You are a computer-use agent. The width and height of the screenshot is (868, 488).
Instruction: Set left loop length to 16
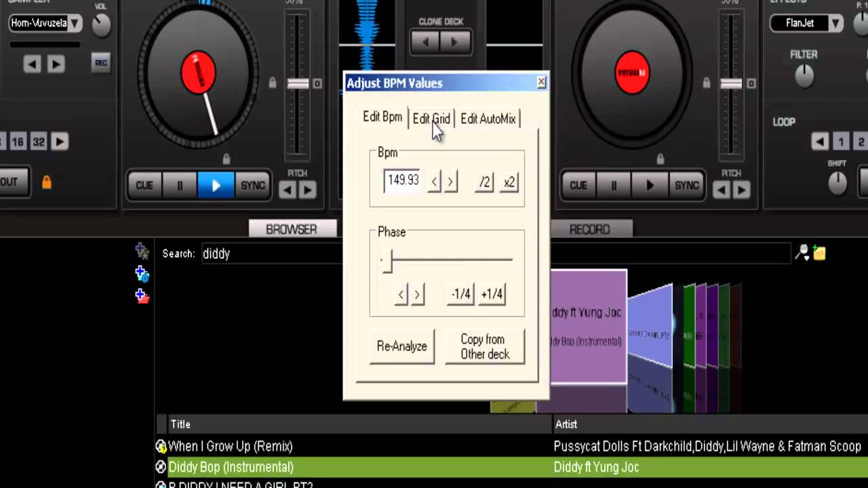(x=18, y=142)
